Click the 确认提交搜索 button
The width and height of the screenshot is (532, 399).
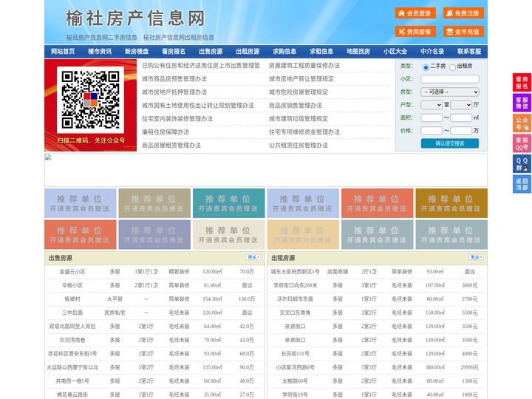point(450,143)
